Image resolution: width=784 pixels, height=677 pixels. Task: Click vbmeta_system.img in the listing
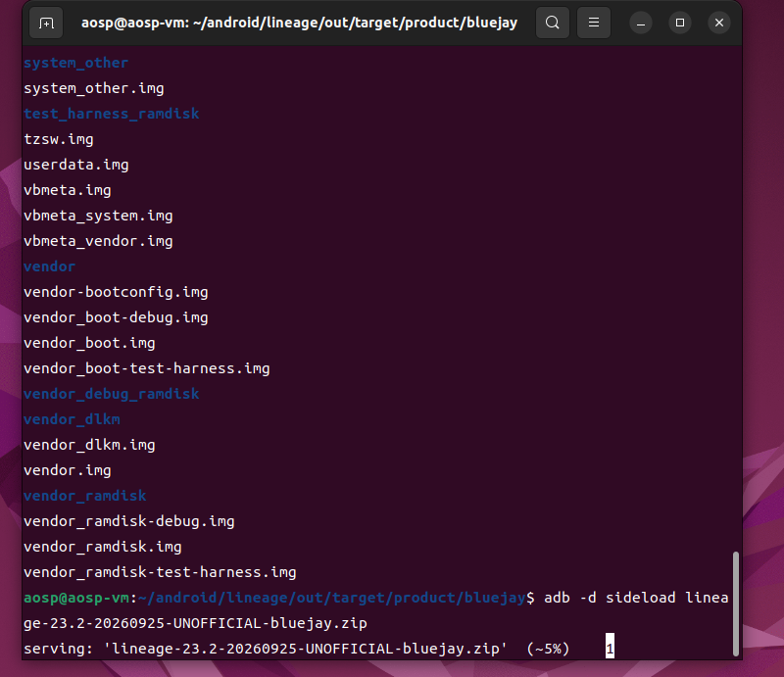pyautogui.click(x=98, y=216)
